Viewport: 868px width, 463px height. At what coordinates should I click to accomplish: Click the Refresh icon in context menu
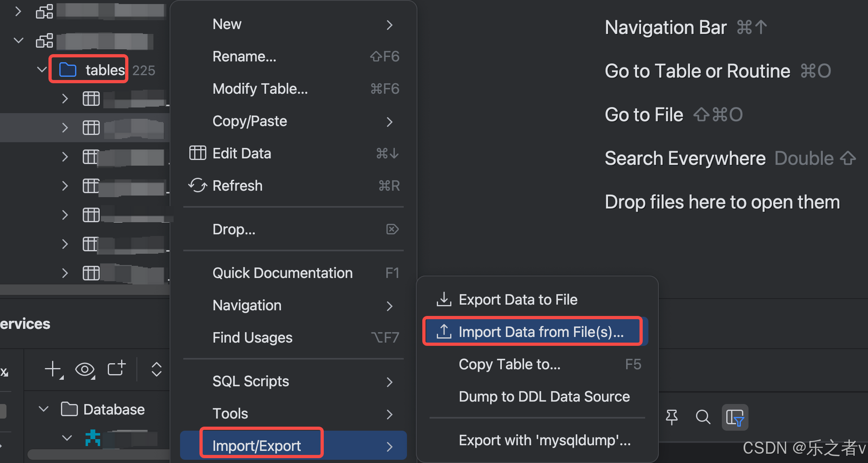[197, 185]
